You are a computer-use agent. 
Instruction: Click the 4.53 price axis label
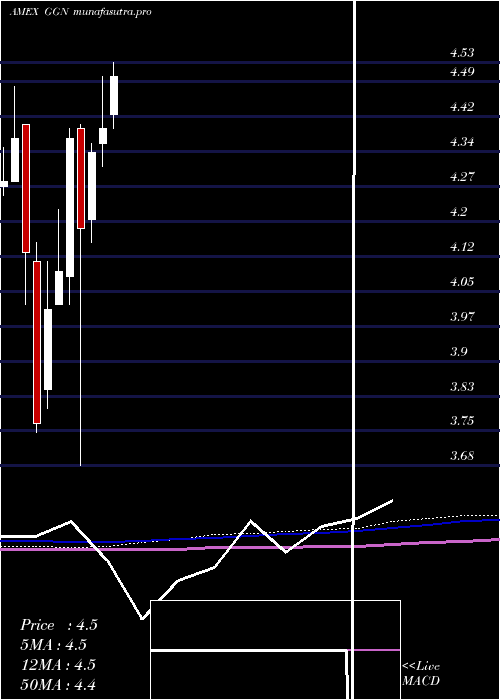tap(462, 53)
